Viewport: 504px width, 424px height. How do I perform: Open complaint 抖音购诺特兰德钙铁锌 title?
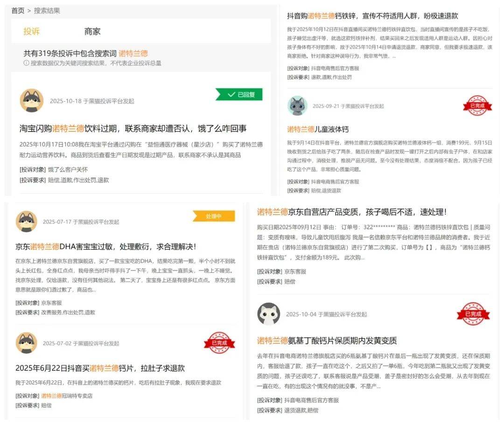372,16
